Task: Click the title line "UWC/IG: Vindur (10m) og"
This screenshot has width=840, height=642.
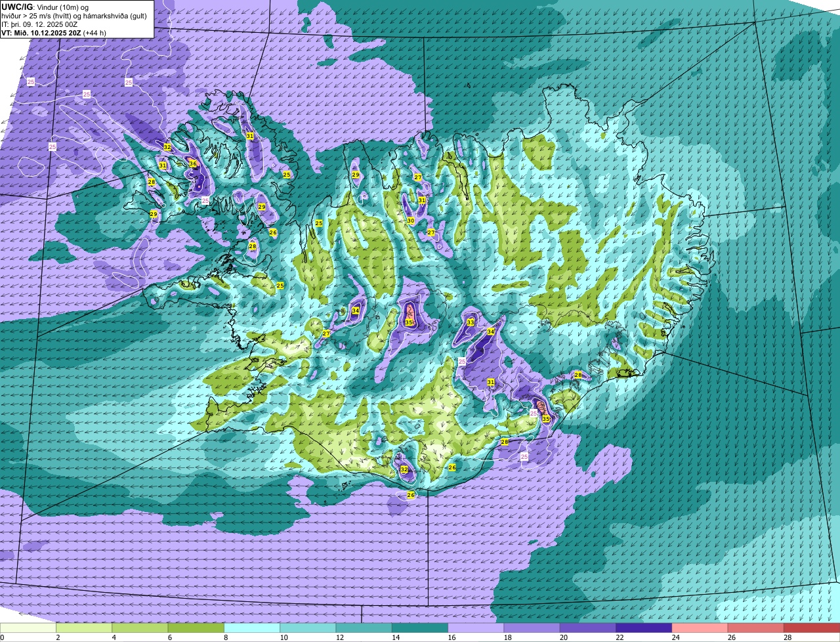Action: (45, 7)
